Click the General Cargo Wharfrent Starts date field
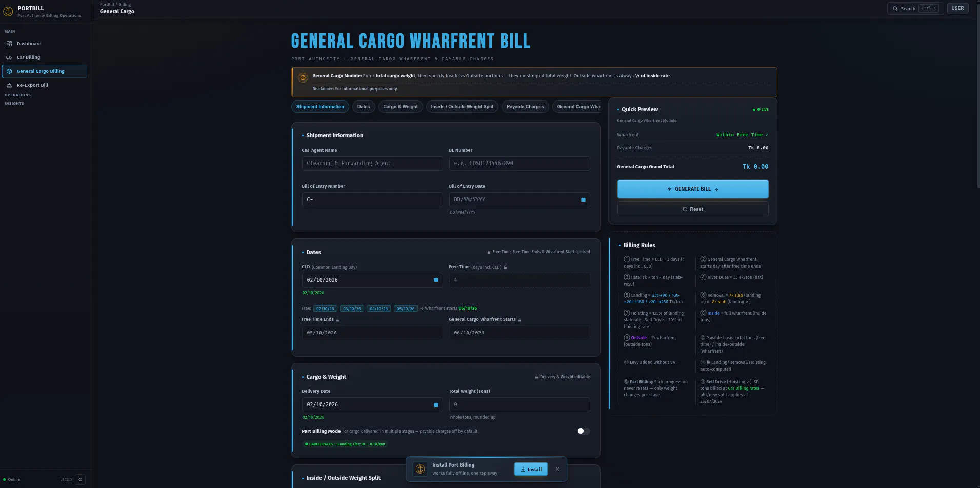 tap(519, 333)
